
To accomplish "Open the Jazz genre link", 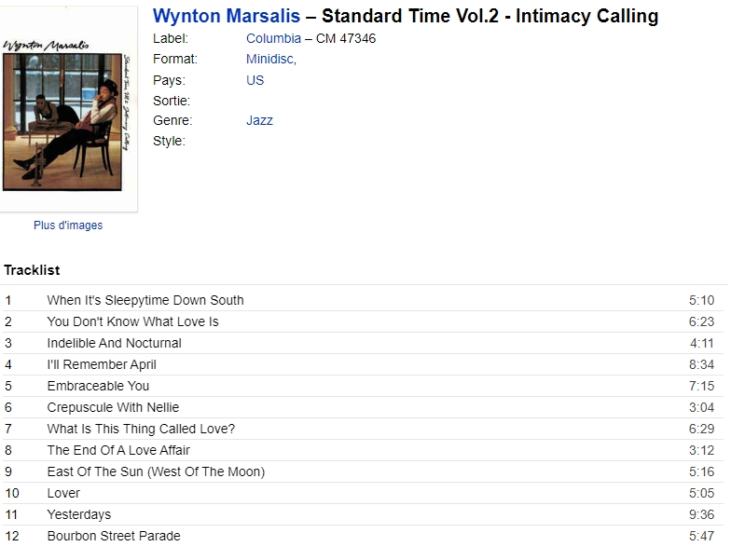I will click(x=259, y=120).
